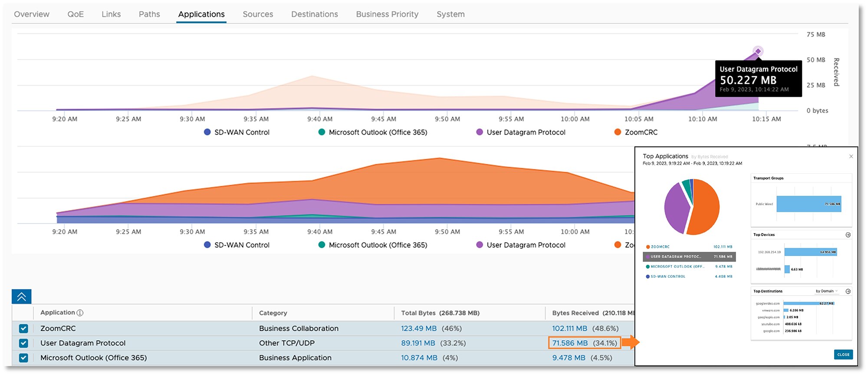868x375 pixels.
Task: Select SD-WAN Control in the pie legend list
Action: pos(668,276)
